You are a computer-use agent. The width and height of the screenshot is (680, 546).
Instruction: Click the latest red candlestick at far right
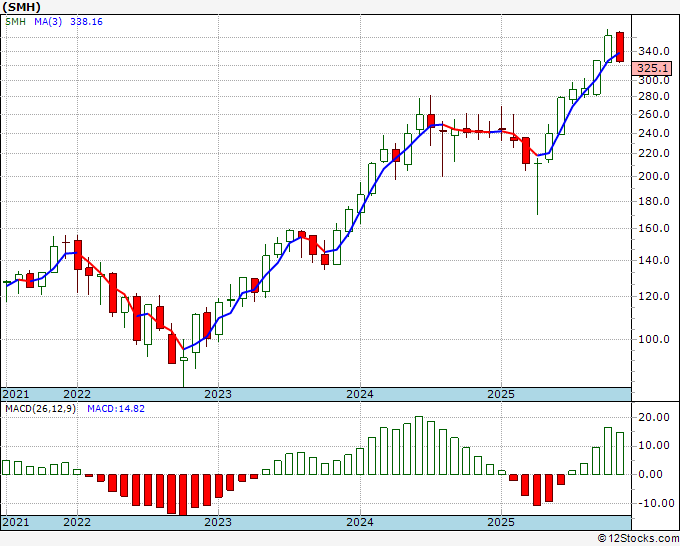(620, 47)
